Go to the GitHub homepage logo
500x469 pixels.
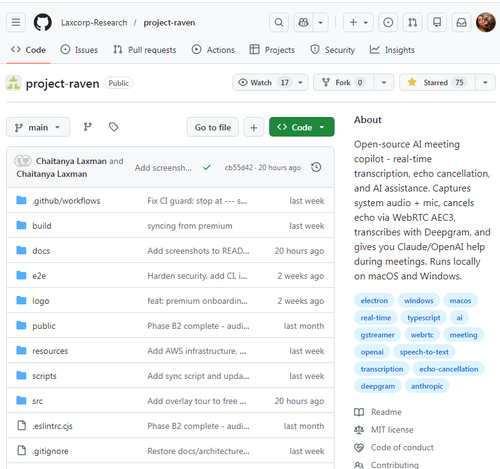pos(43,22)
